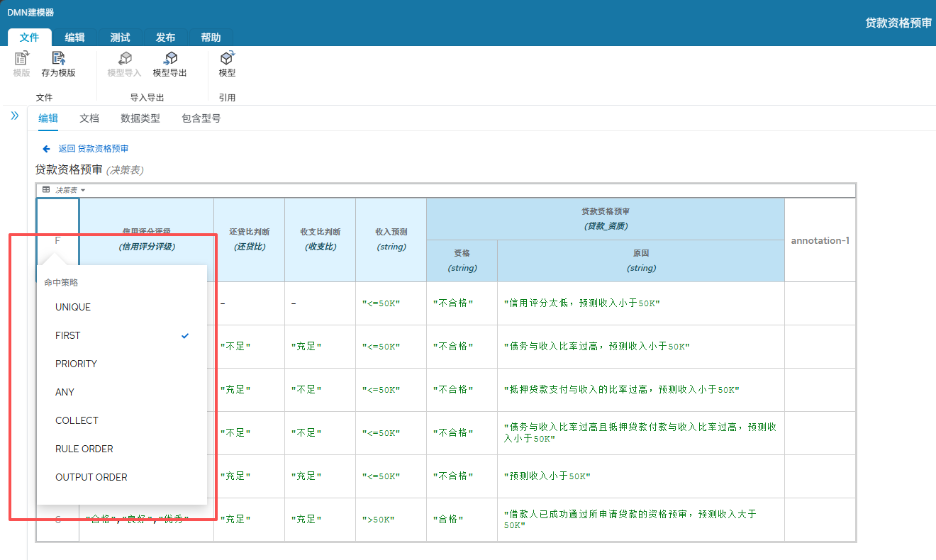This screenshot has width=936, height=560.
Task: Select UNIQUE hit policy
Action: [73, 307]
